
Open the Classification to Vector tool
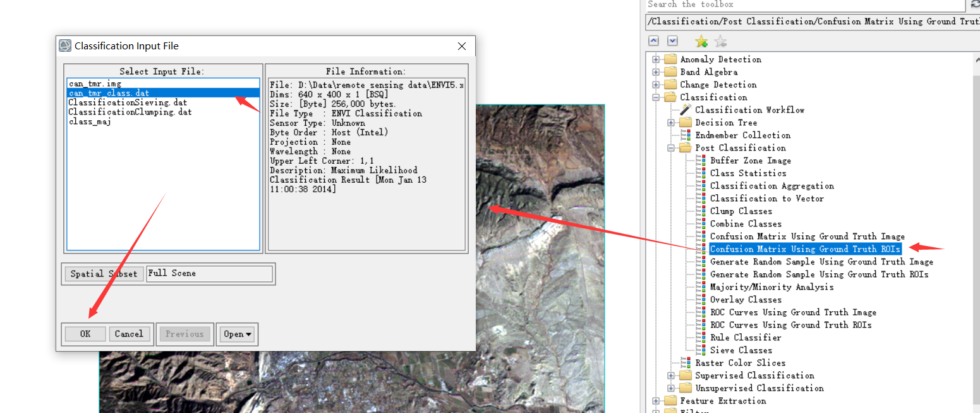[x=767, y=199]
